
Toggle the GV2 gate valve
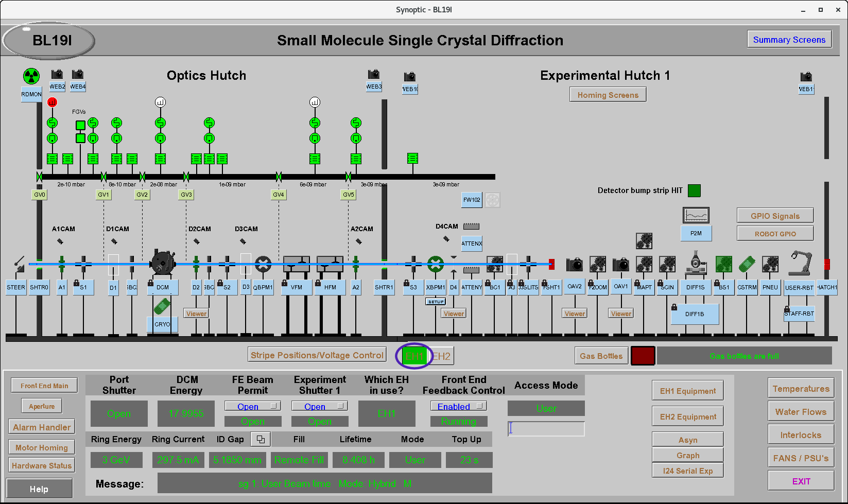point(142,177)
